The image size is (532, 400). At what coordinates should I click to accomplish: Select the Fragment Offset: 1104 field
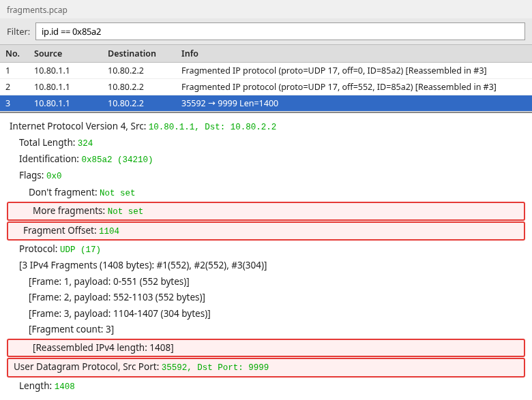pyautogui.click(x=266, y=231)
